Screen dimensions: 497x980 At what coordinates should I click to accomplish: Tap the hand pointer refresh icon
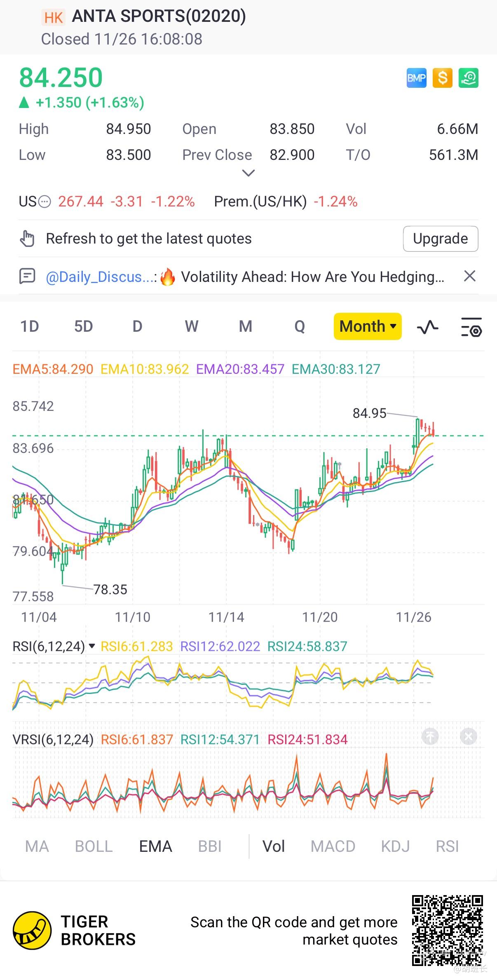click(27, 239)
